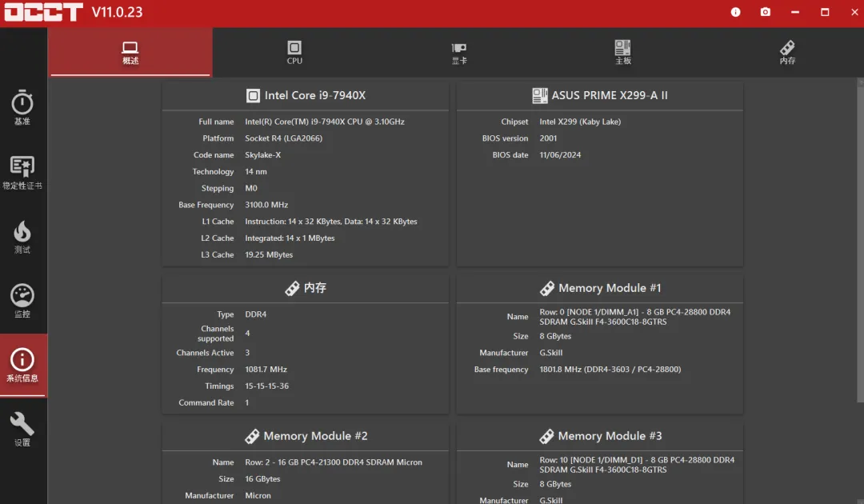Click the RAM icon in the 内存 card header
Image resolution: width=864 pixels, height=504 pixels.
pos(292,288)
